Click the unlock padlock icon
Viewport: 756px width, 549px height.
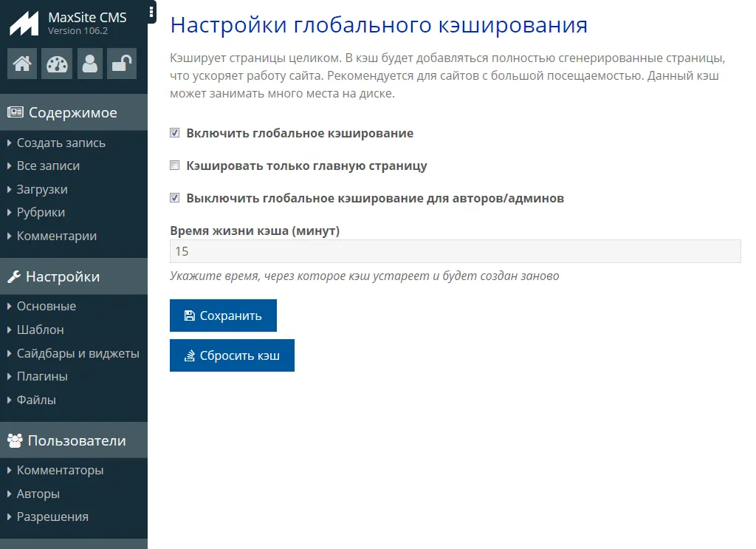(x=121, y=64)
